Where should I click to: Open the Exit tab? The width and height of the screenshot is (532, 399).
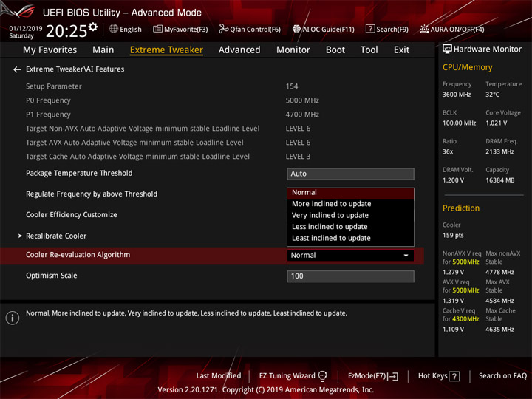pyautogui.click(x=401, y=50)
